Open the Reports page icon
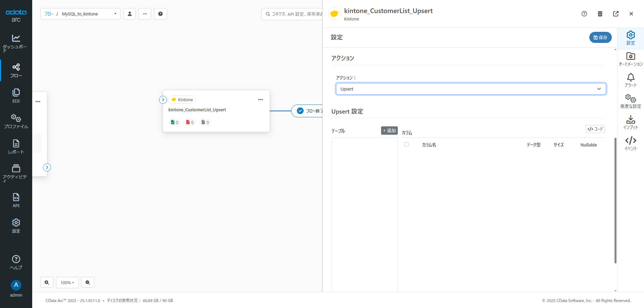644x308 pixels. pos(16,147)
